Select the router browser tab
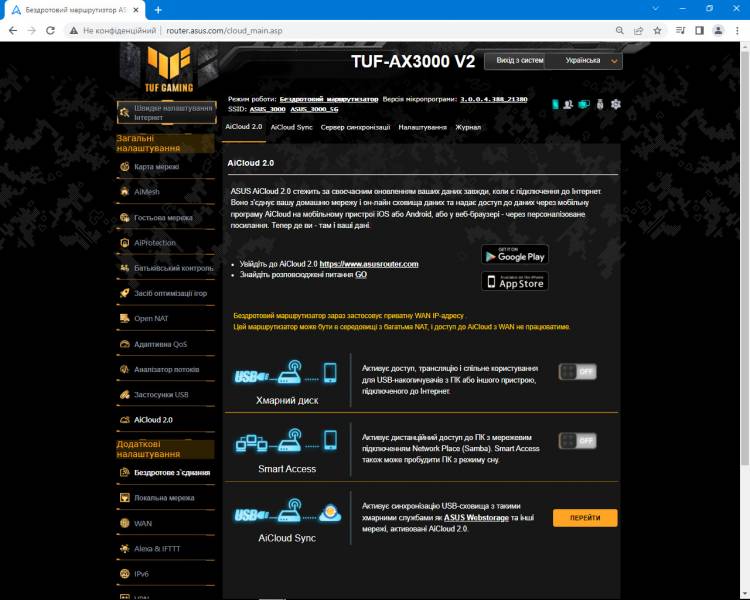Image resolution: width=750 pixels, height=600 pixels. (74, 10)
